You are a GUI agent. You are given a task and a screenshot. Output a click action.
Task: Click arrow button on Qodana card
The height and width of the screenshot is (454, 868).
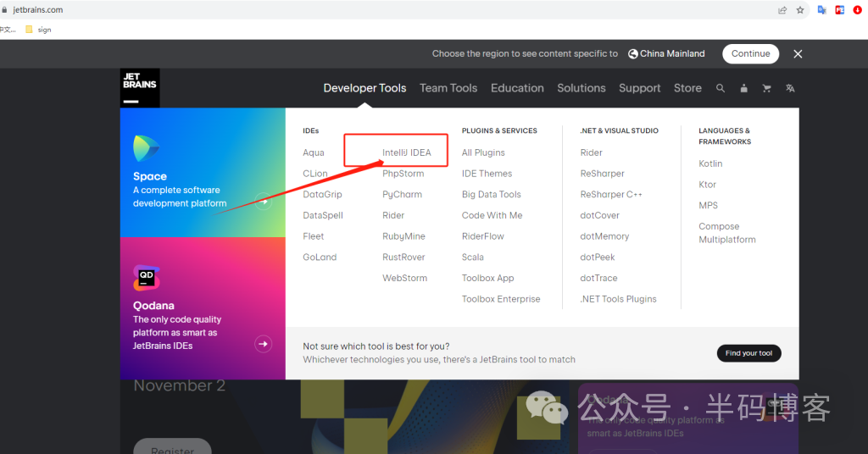pyautogui.click(x=264, y=344)
